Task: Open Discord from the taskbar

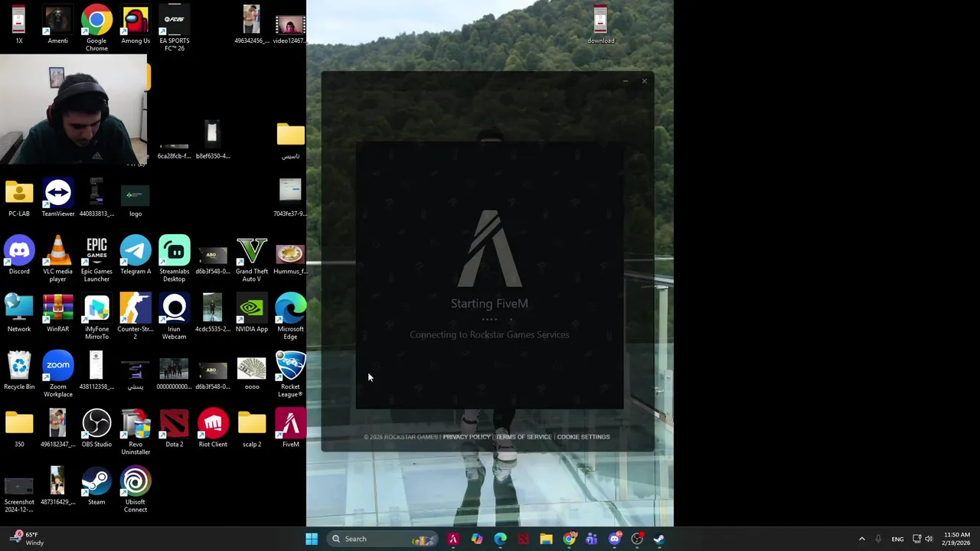Action: pyautogui.click(x=615, y=539)
